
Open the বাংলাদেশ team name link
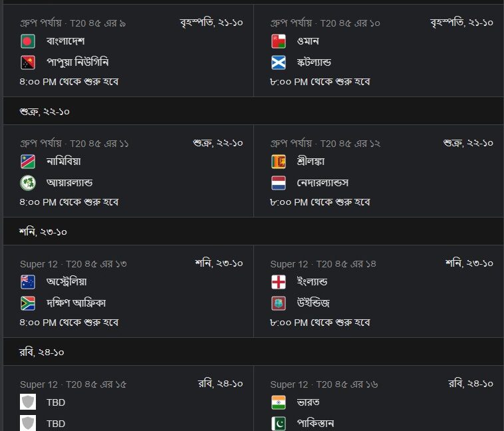[x=66, y=41]
